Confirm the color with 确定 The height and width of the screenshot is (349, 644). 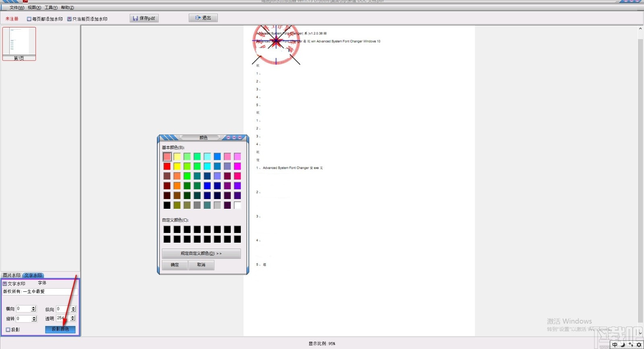[175, 265]
